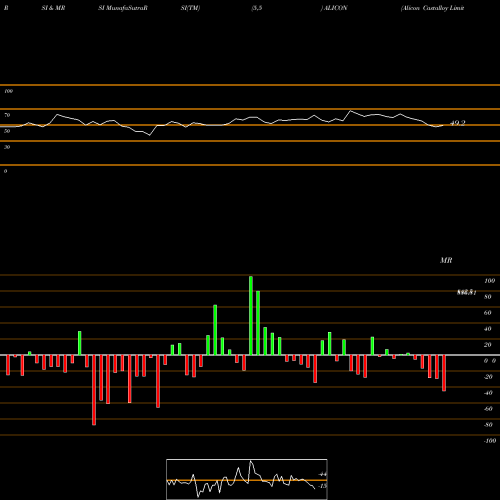500x500 pixels.
Task: Click the -15 value in mini chart
Action: pyautogui.click(x=322, y=486)
